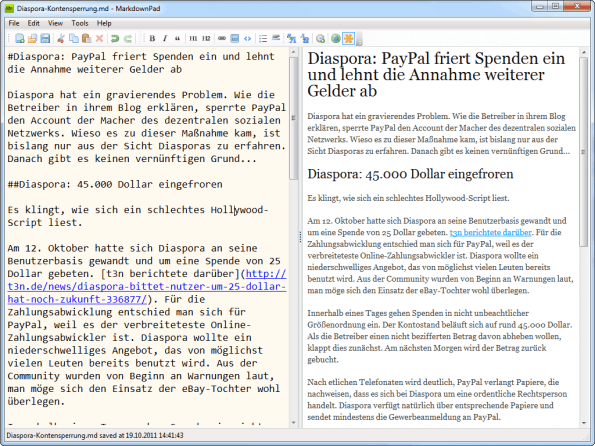This screenshot has height=446, width=595.
Task: Click the main preview heading 'Diaspora: PayPal friert Spenden ein'
Action: click(436, 75)
